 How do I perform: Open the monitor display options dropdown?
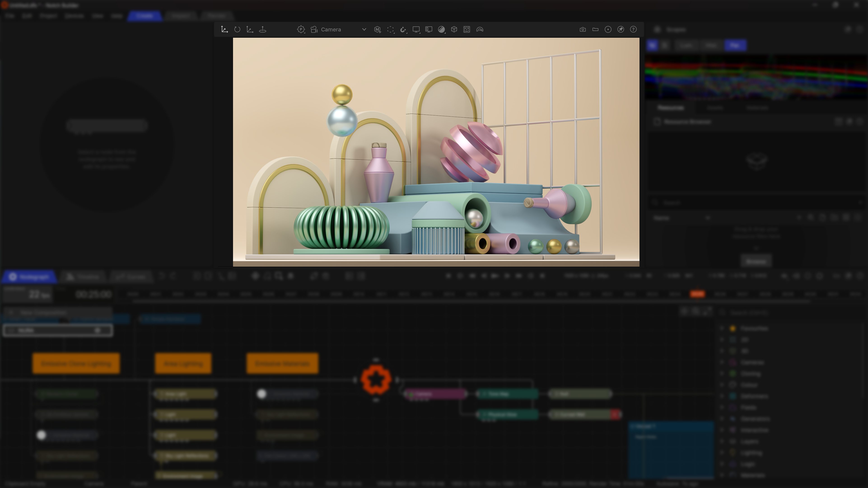(x=416, y=30)
